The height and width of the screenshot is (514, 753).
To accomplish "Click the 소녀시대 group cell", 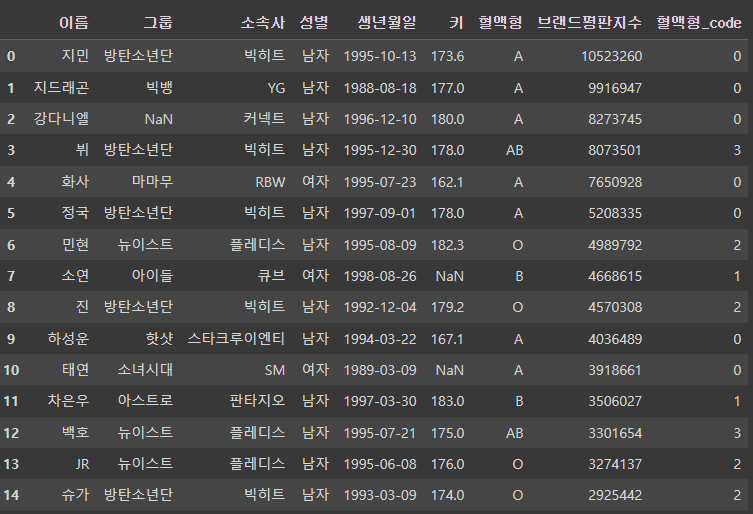I will [145, 370].
